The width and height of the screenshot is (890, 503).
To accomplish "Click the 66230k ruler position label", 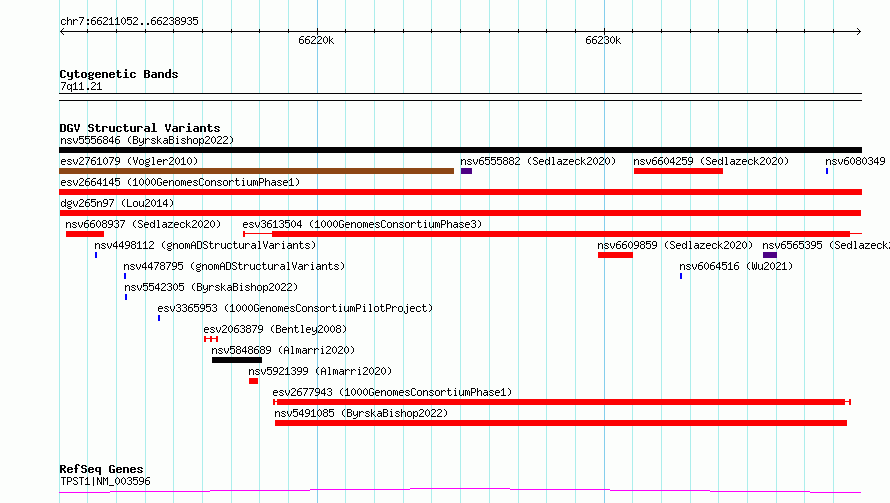I will click(x=603, y=40).
